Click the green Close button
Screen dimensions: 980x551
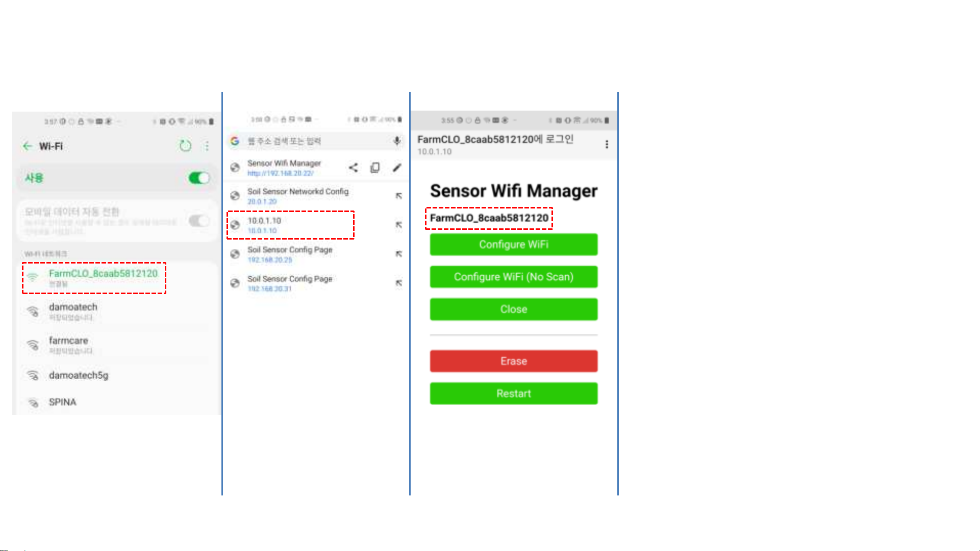pos(514,309)
